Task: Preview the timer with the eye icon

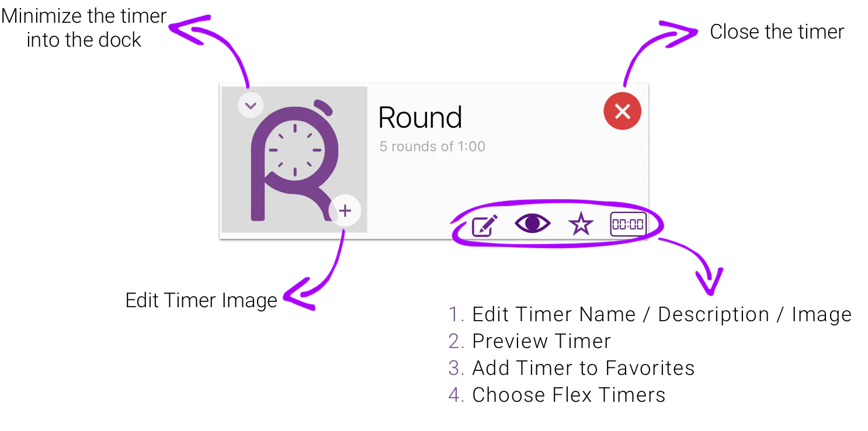Action: [x=532, y=224]
